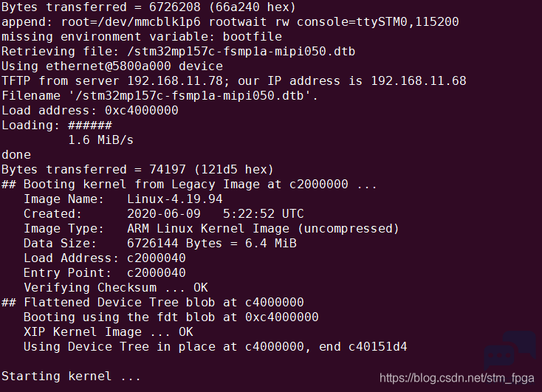Screen dimensions: 542x392
Task: Click the Loading hash progress marks
Action: tap(90, 125)
